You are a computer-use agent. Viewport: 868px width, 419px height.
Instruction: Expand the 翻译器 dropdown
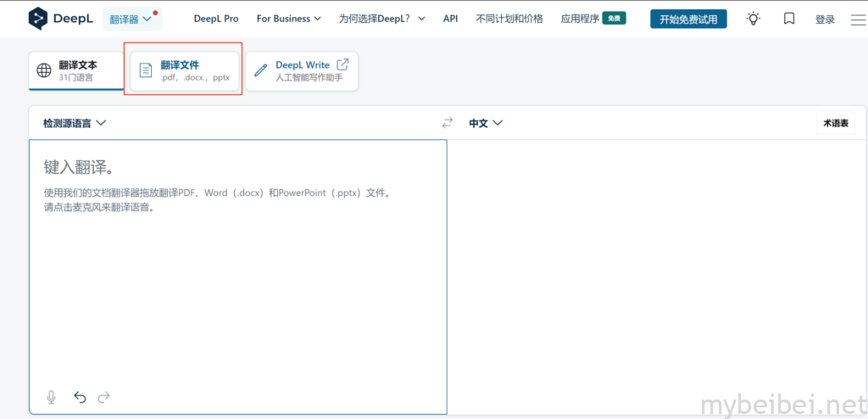pyautogui.click(x=131, y=19)
